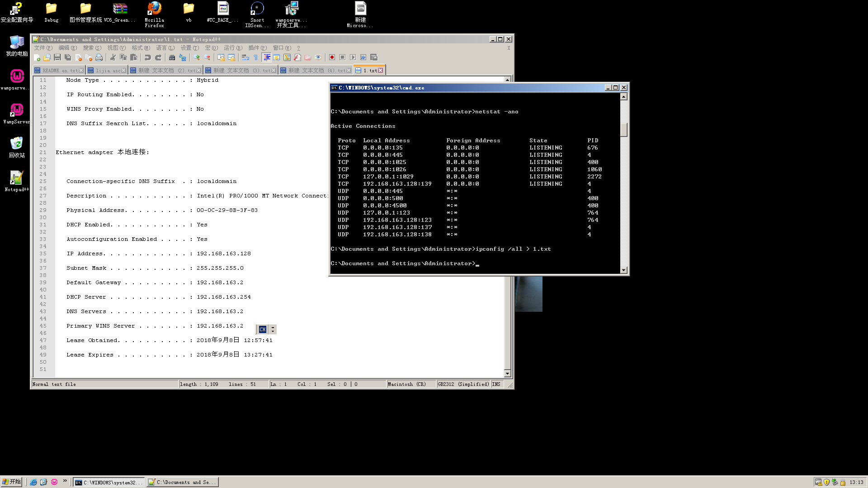Click the Find binoculars icon
Viewport: 868px width, 488px height.
click(x=172, y=57)
